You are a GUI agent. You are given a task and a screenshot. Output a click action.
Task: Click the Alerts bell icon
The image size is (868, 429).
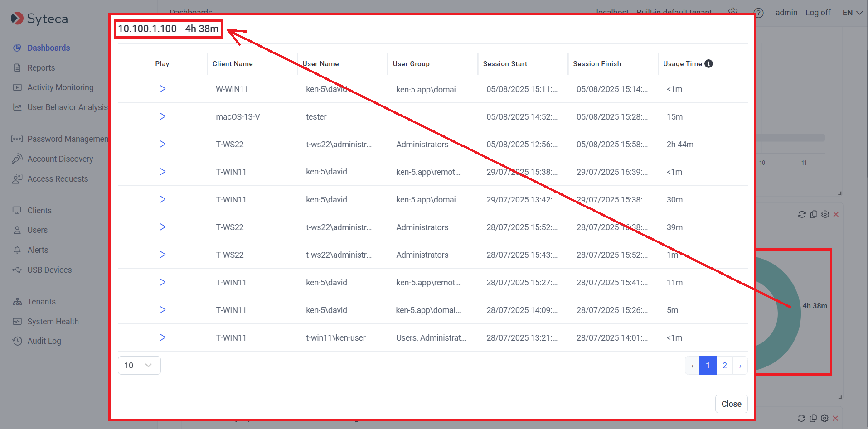pos(17,250)
